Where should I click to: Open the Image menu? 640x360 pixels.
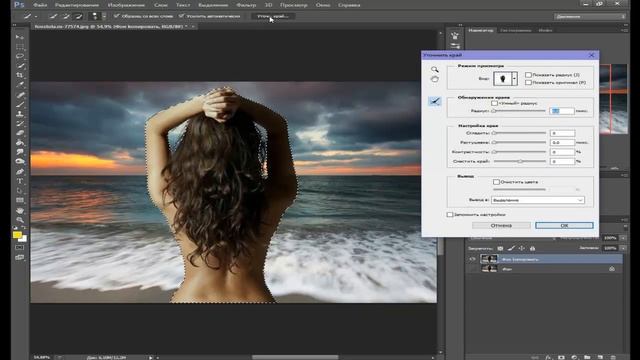(126, 5)
